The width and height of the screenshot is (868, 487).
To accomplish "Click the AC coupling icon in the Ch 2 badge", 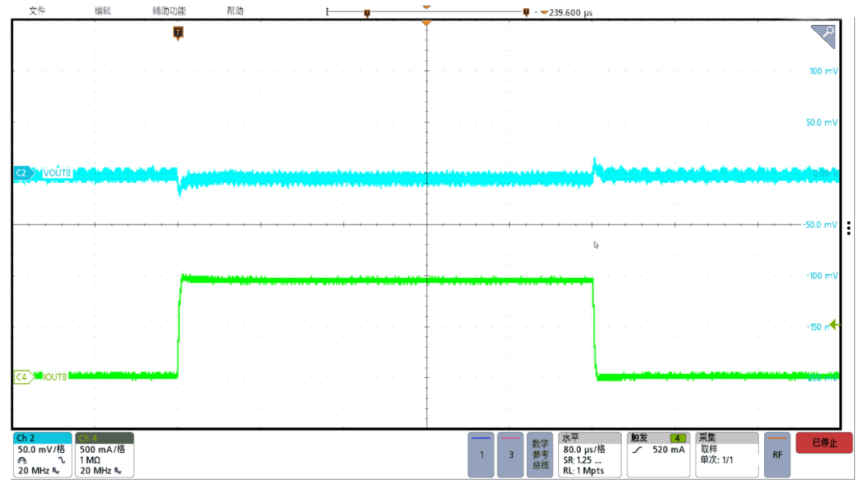I will 61,460.
